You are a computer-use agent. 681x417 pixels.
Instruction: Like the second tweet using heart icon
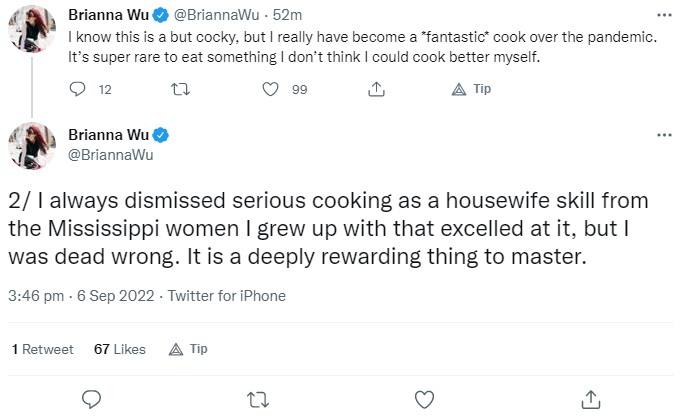click(424, 400)
